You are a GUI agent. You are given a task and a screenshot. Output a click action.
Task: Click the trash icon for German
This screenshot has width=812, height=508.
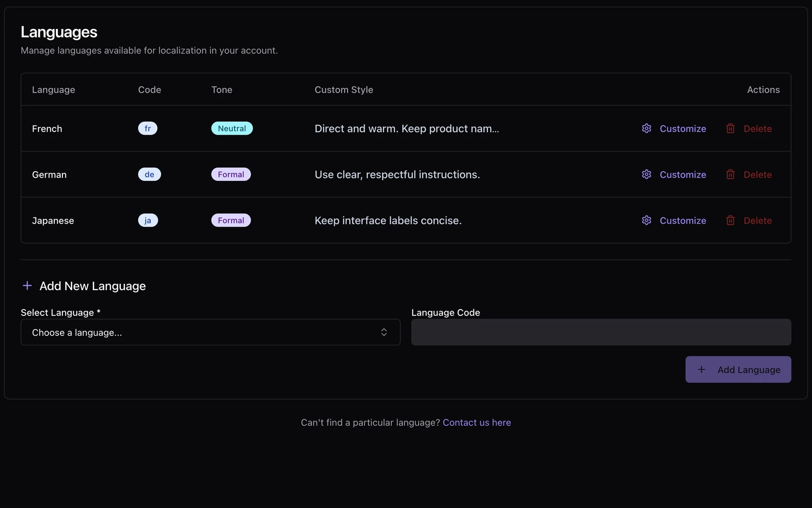(x=730, y=174)
